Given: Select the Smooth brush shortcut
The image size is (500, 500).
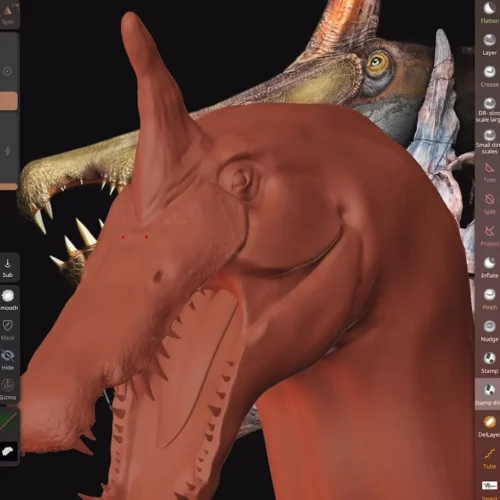Looking at the screenshot, I should [x=8, y=300].
